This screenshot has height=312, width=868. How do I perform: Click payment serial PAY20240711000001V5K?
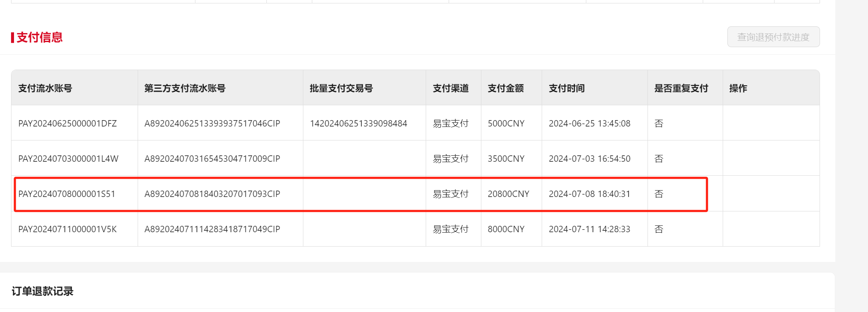click(x=68, y=229)
